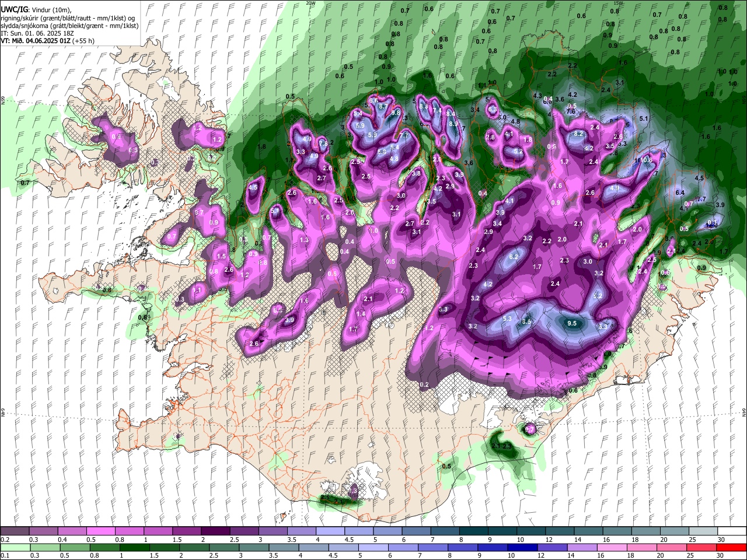Click the 'IT: Sun. 01. 06. 2025 18Z' line

coord(39,33)
